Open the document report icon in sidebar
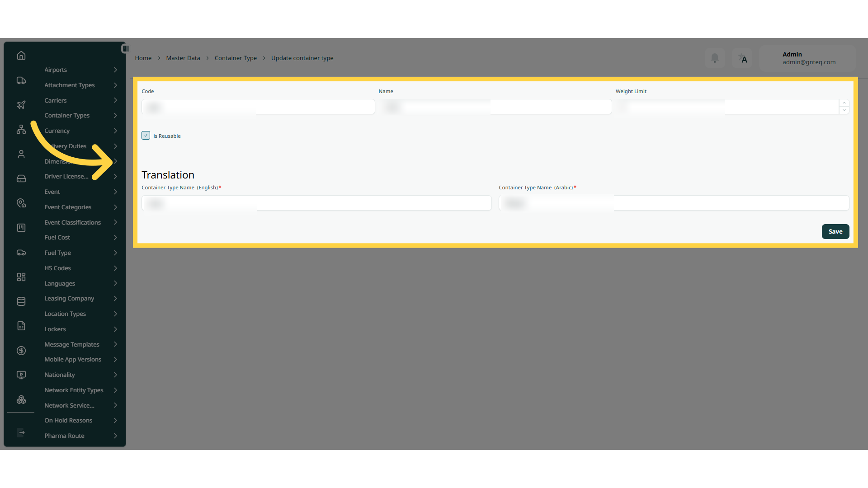Image resolution: width=868 pixels, height=488 pixels. click(21, 326)
